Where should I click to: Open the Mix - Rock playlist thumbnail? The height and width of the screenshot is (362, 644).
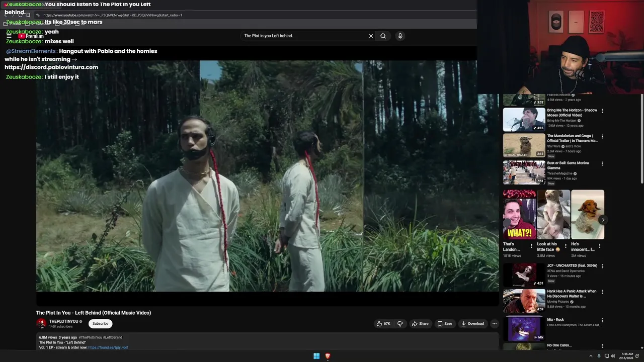(524, 329)
